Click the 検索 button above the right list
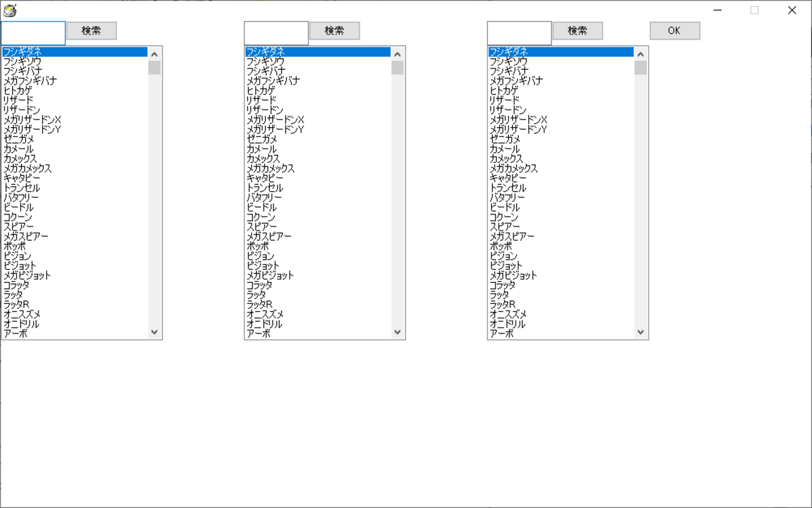 coord(577,30)
